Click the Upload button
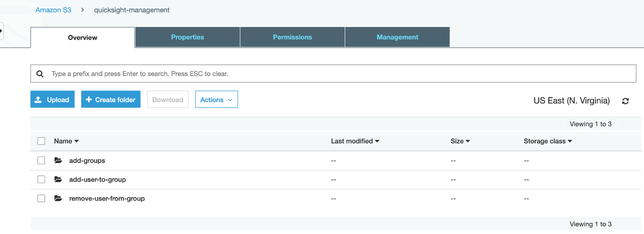Viewport: 644px width, 234px height. click(53, 99)
